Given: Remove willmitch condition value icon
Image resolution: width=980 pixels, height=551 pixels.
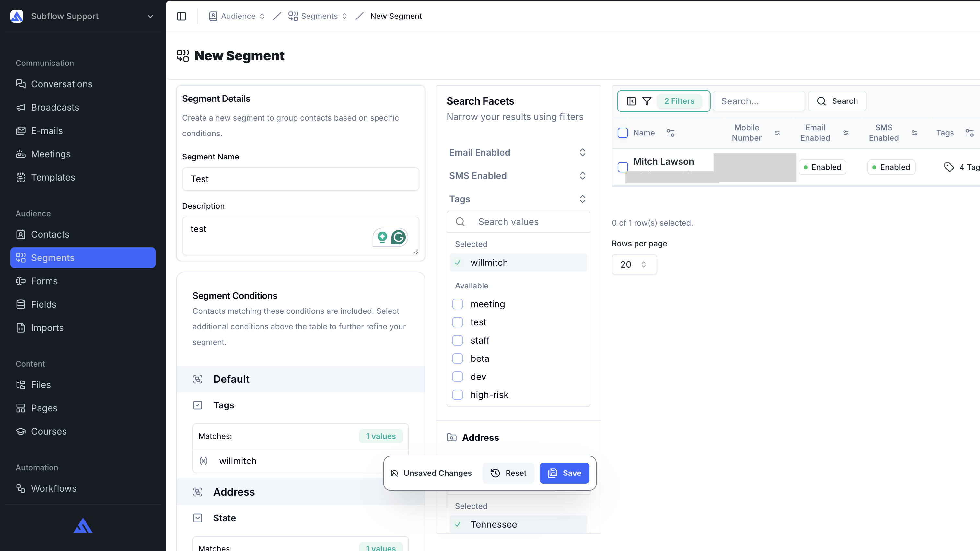Looking at the screenshot, I should tap(204, 461).
